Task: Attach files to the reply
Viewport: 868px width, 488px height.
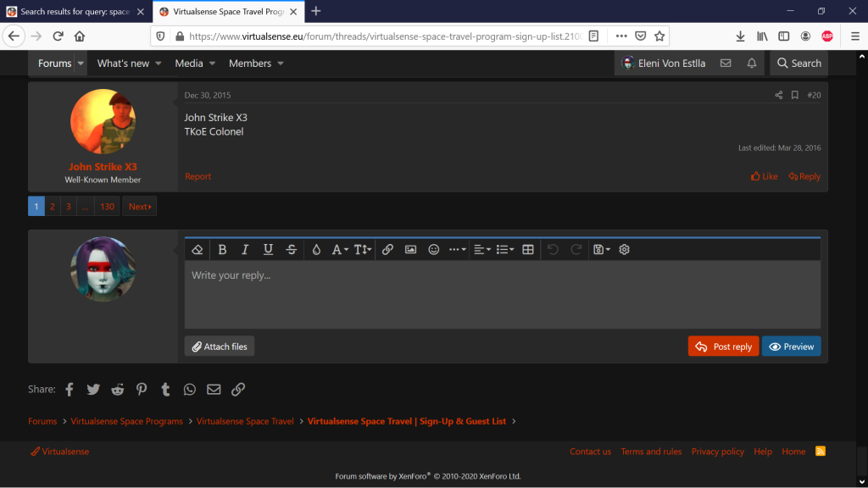Action: [220, 347]
